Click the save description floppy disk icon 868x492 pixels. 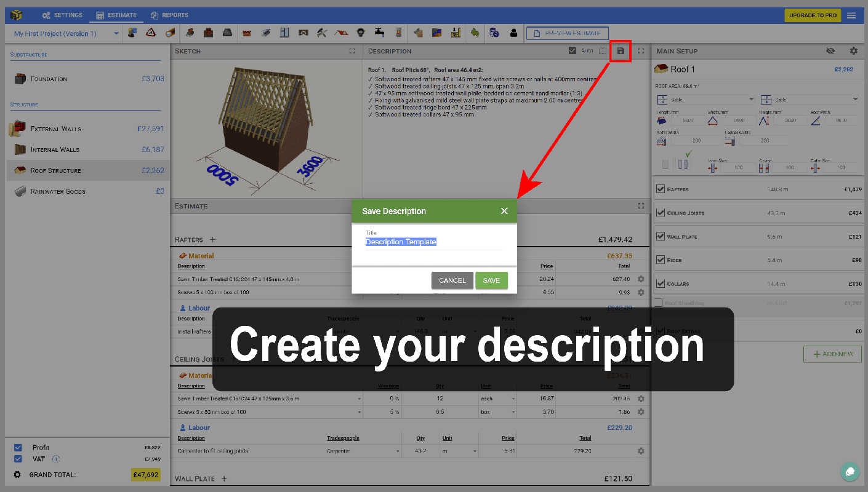pos(621,51)
